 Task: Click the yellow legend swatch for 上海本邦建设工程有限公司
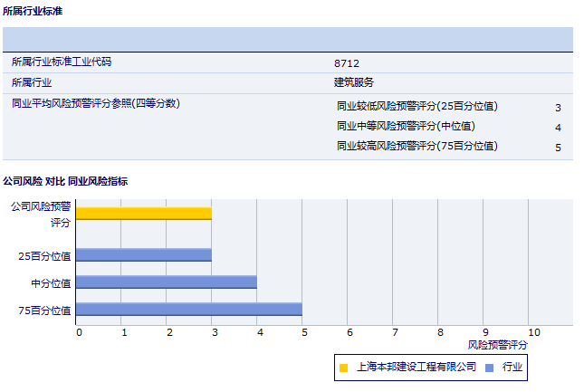point(343,368)
